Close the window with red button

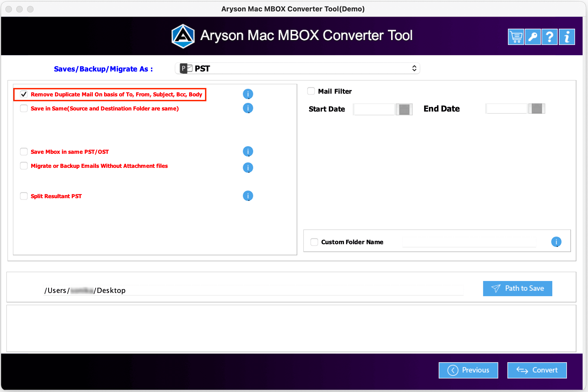[9, 9]
